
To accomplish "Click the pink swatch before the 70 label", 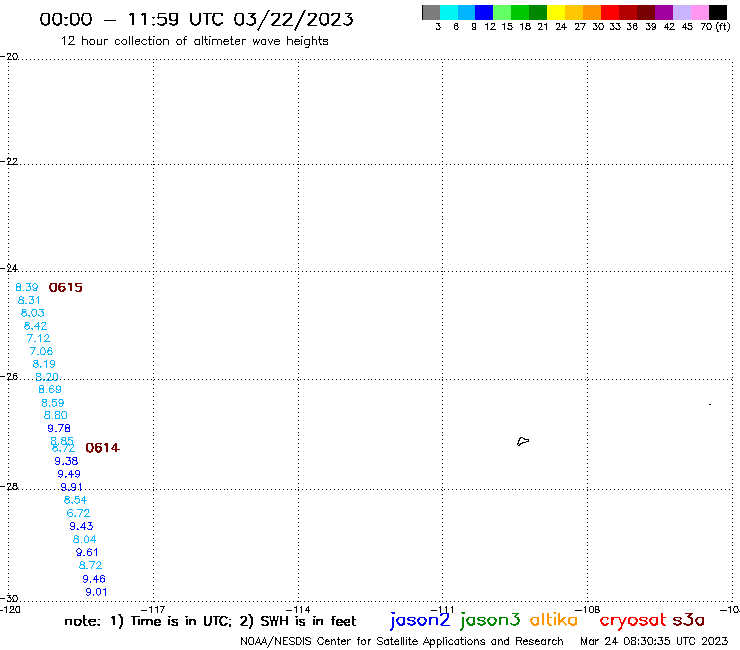I will pyautogui.click(x=700, y=12).
